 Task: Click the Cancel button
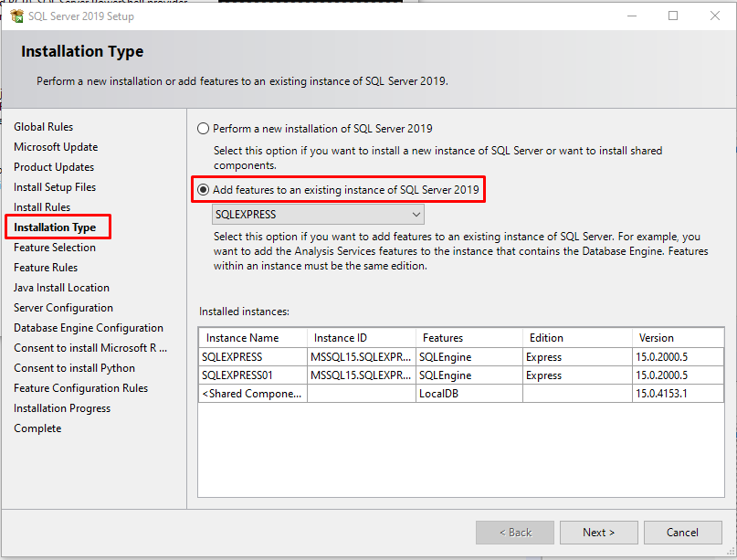point(682,533)
